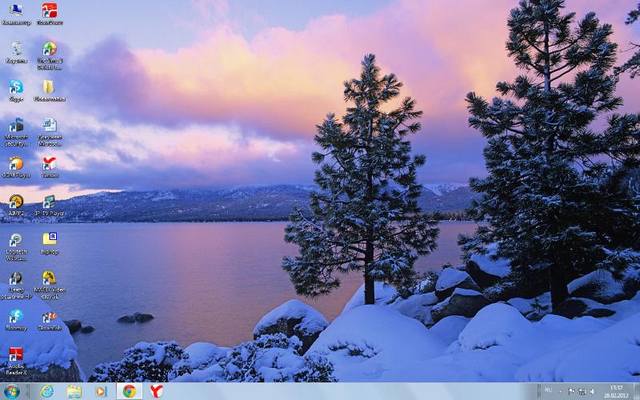The width and height of the screenshot is (640, 400).
Task: Select the Skype desktop shortcut
Action: [16, 88]
